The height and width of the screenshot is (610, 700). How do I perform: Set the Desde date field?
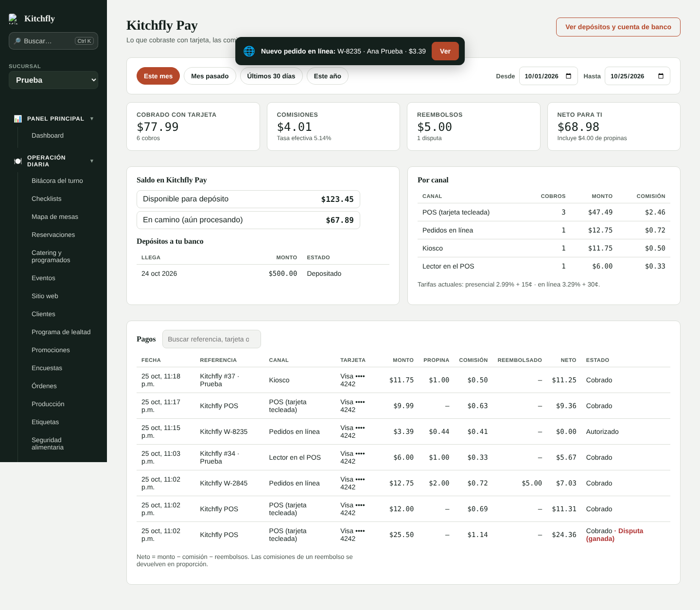(548, 76)
